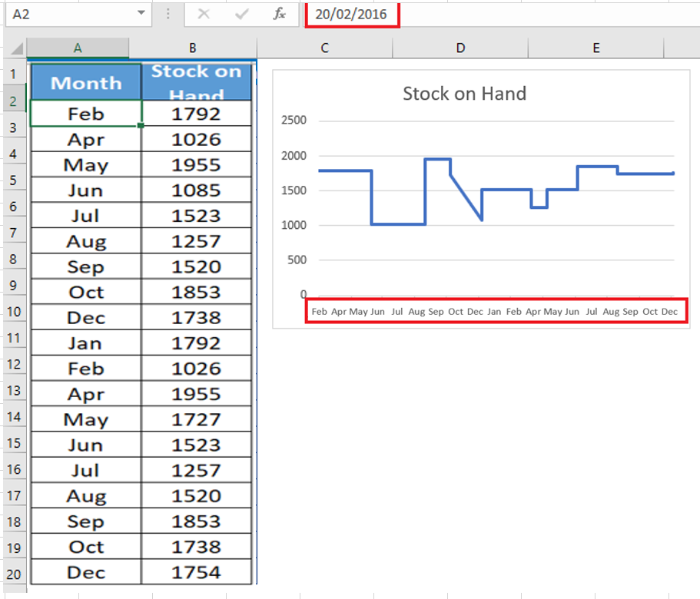Click the formula bar expand dots handle

(x=168, y=15)
